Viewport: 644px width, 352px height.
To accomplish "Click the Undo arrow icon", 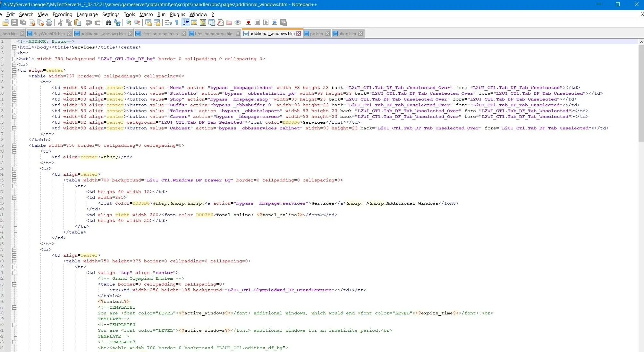I will [x=89, y=22].
